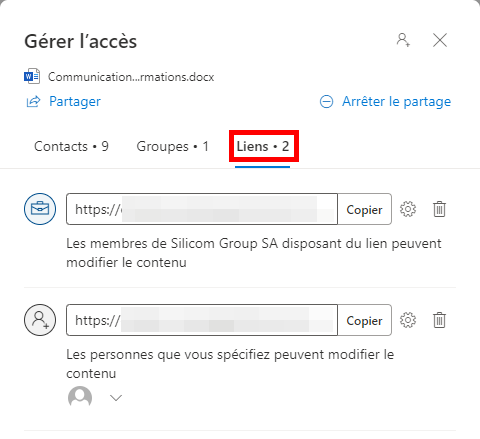Viewport: 480px width, 439px height.
Task: Delete the Silicom Group SA members link
Action: [x=439, y=209]
